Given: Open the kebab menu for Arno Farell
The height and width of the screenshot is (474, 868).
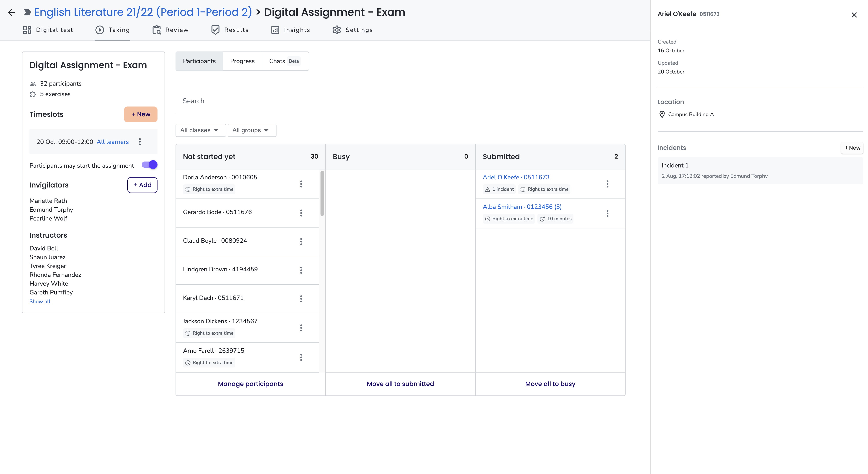Looking at the screenshot, I should coord(301,357).
